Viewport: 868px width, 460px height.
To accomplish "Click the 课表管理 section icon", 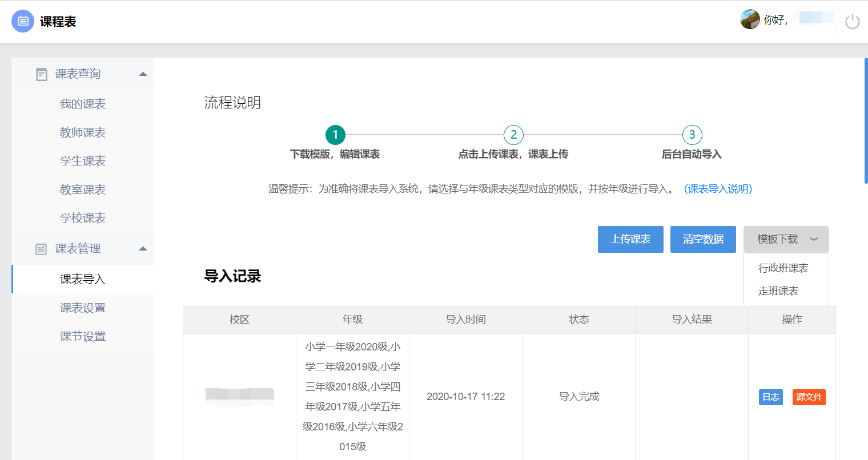I will (42, 249).
